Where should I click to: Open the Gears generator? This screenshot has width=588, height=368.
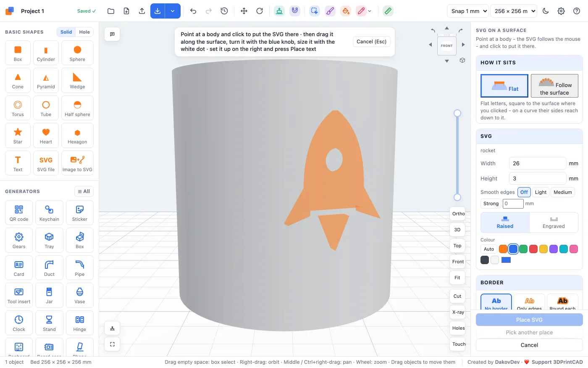19,240
